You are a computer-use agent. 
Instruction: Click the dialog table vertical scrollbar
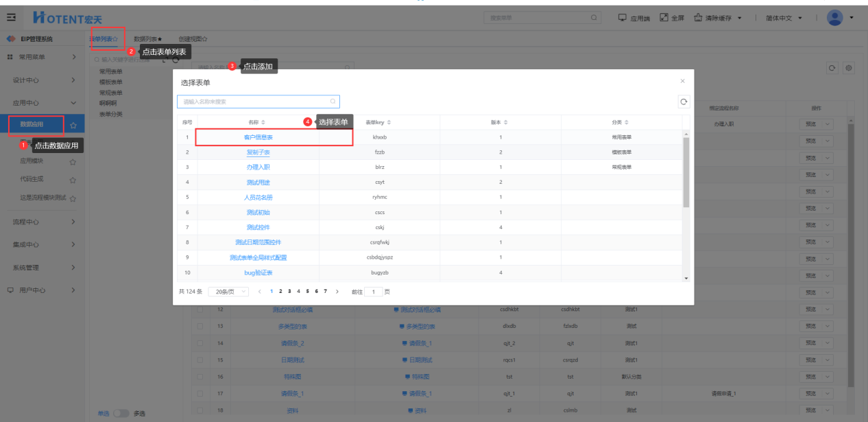coord(686,172)
